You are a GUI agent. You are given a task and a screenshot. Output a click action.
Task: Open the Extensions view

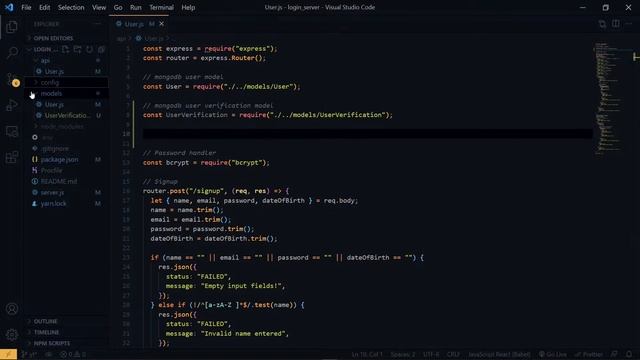coord(12,157)
